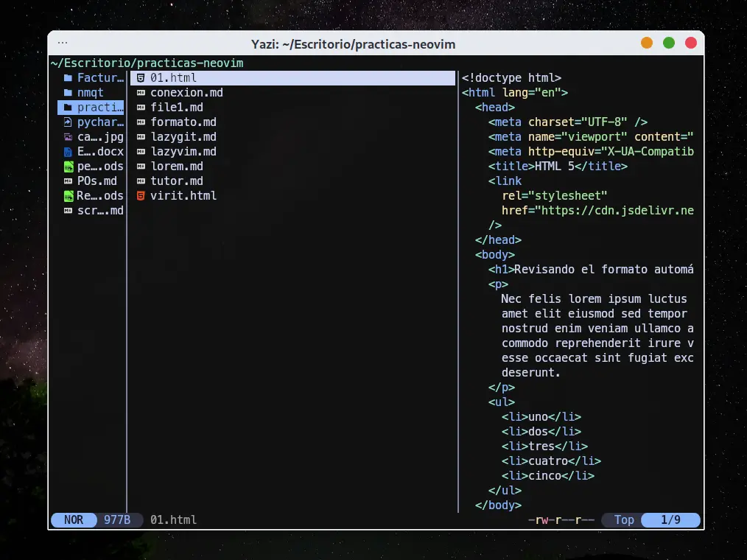Screen dimensions: 747x560
Task: Click the orange HTML5 icon for virit.html
Action: click(141, 196)
